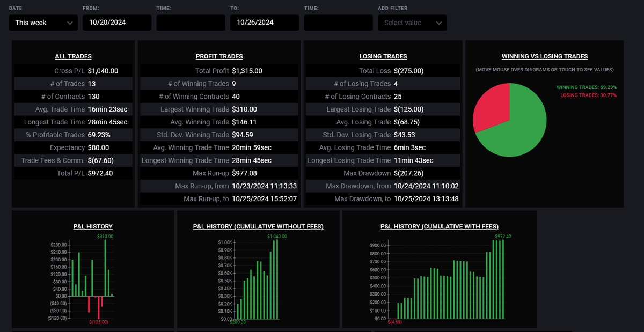Click the All Trades heading
Image resolution: width=644 pixels, height=332 pixels.
click(73, 56)
